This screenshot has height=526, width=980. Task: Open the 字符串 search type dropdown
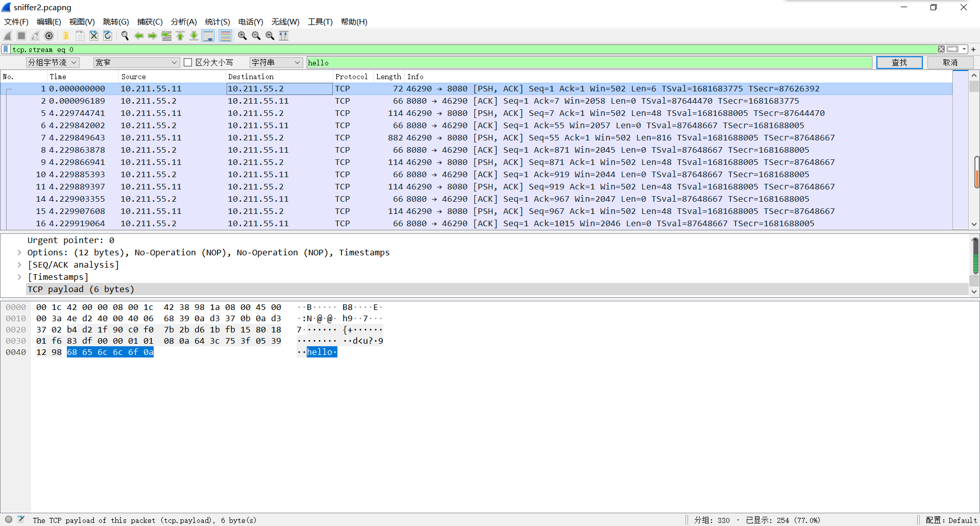pyautogui.click(x=276, y=62)
